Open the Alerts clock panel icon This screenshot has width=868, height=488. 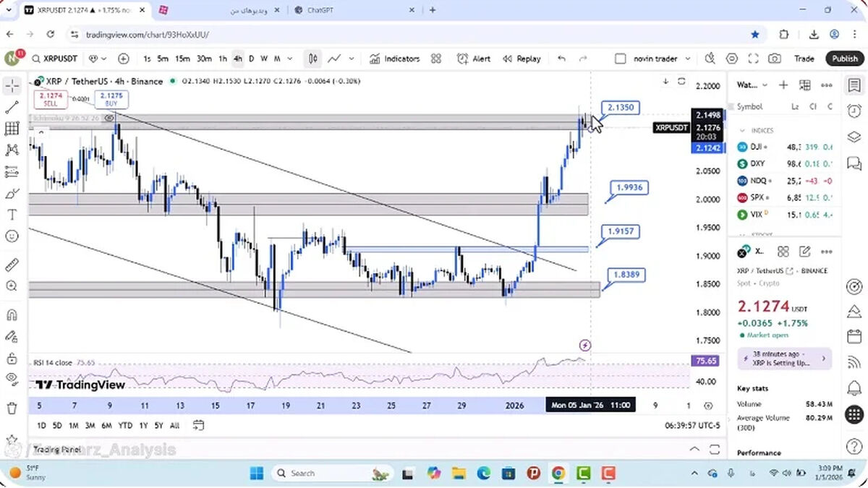point(854,111)
